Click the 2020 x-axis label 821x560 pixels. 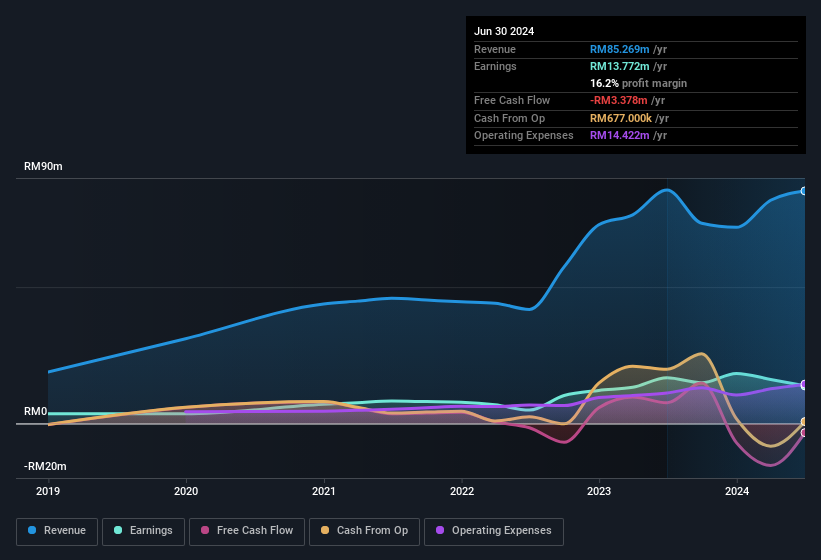186,491
